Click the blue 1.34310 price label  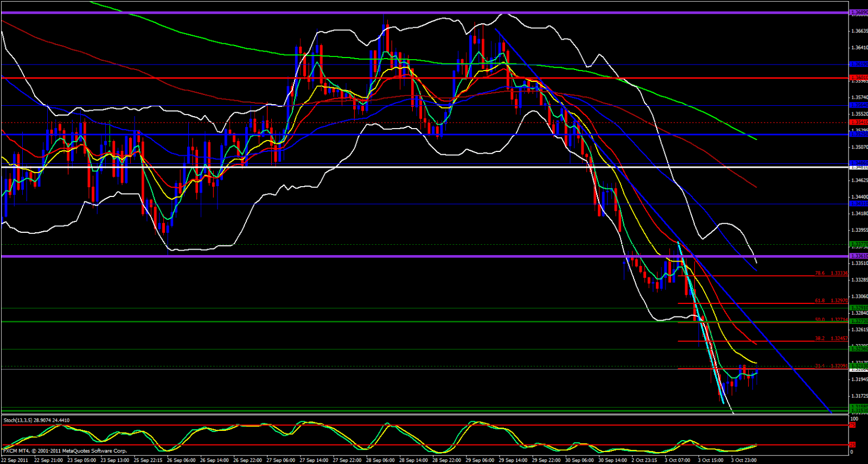[x=858, y=204]
